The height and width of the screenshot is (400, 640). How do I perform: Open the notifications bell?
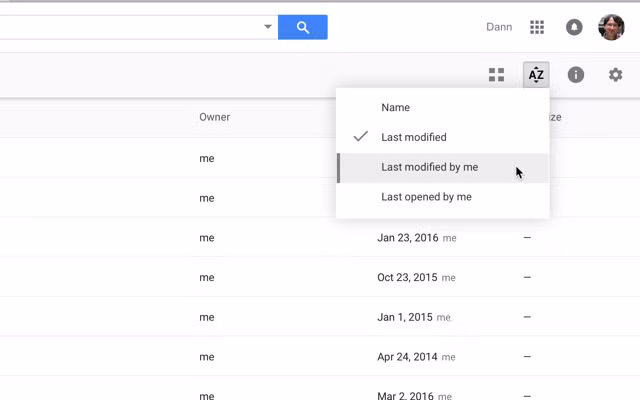[574, 27]
